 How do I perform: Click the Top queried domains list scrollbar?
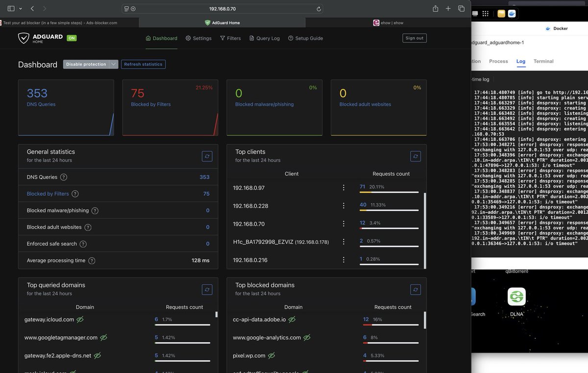[217, 315]
